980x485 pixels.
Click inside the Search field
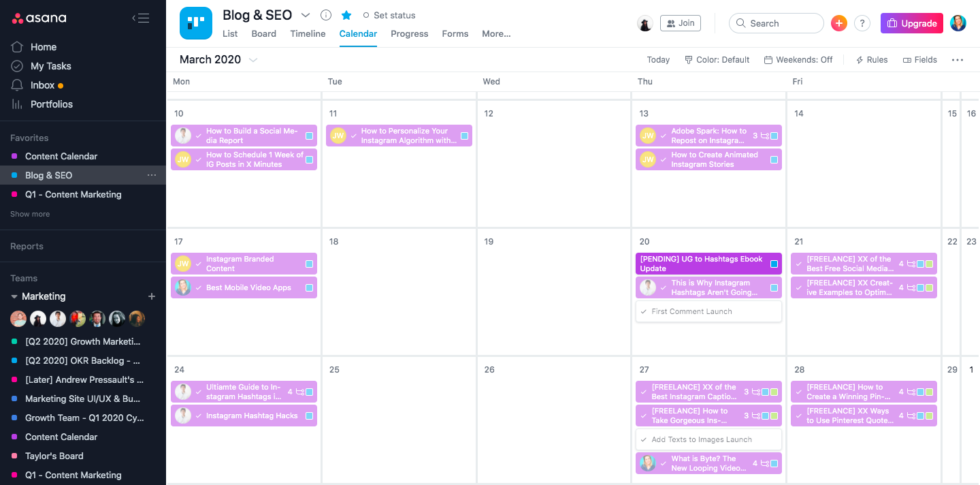tap(776, 22)
